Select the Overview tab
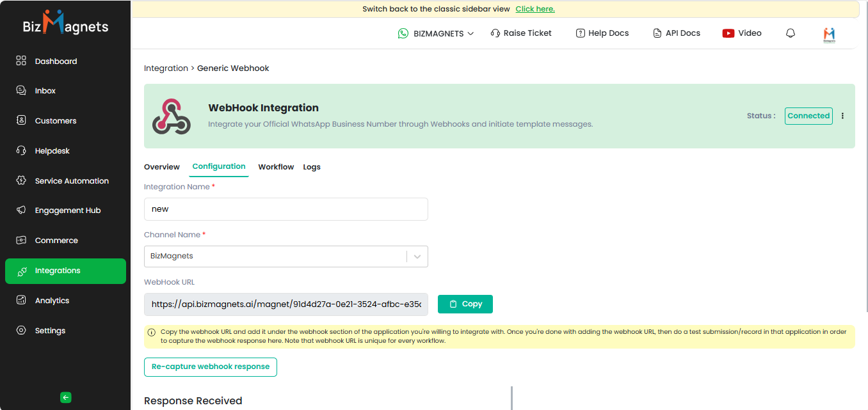This screenshot has width=868, height=410. click(161, 167)
